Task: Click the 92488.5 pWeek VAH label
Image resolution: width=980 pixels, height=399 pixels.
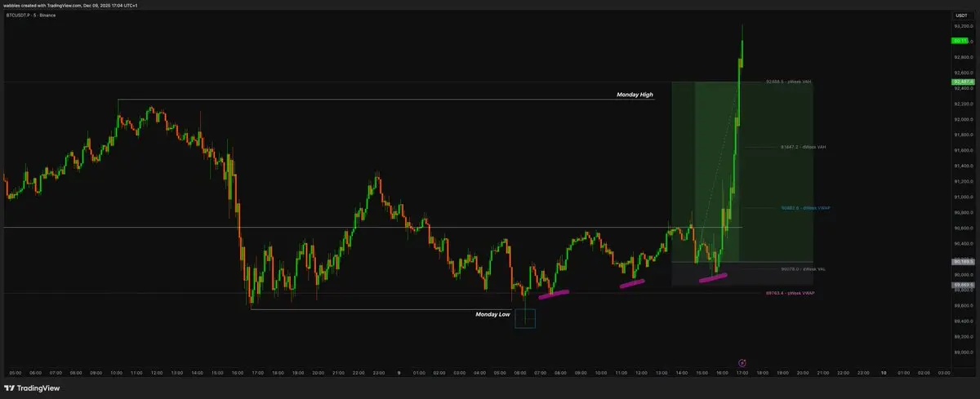Action: [x=789, y=82]
